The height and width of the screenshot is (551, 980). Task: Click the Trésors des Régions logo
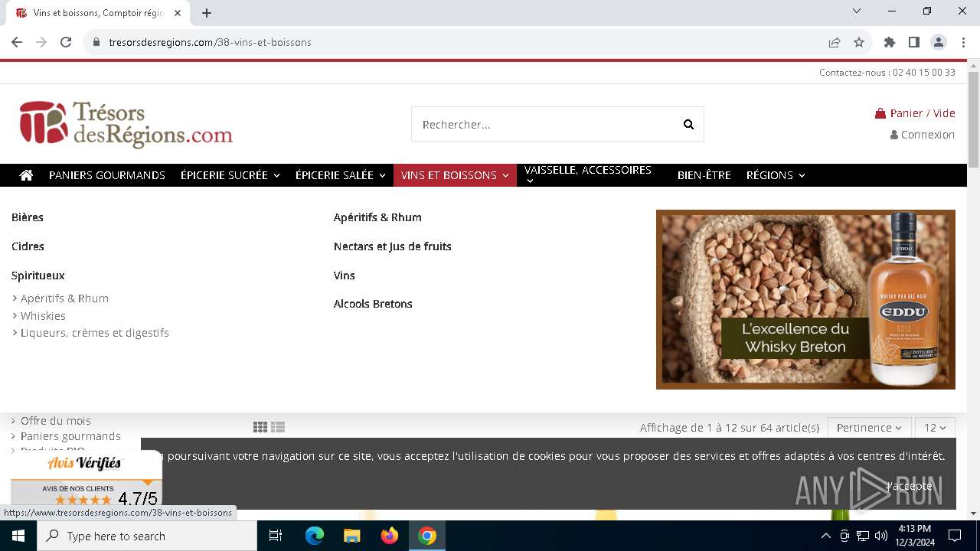pyautogui.click(x=126, y=123)
